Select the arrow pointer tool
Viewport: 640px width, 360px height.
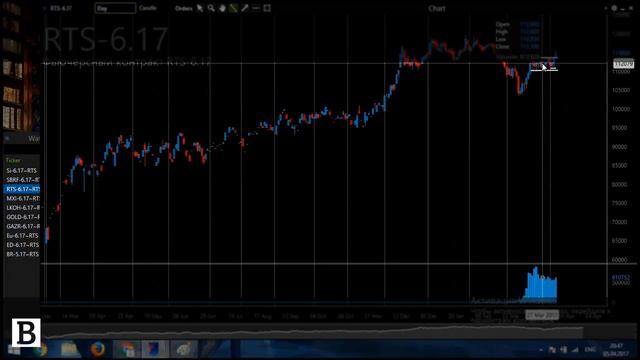[x=200, y=8]
